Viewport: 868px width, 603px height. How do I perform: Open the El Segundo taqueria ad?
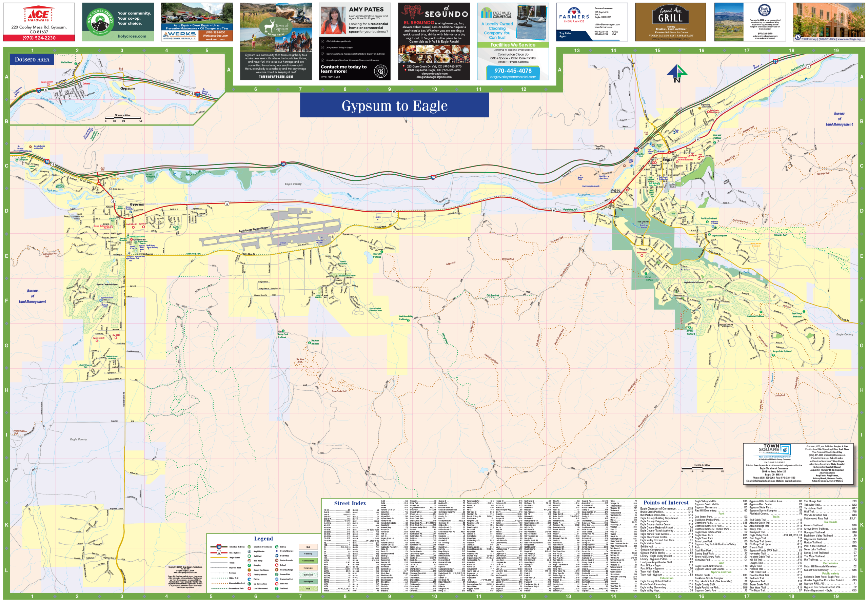434,42
